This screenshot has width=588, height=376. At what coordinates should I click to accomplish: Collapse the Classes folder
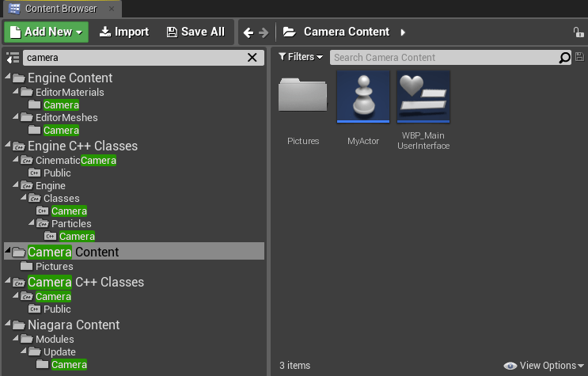pos(23,197)
